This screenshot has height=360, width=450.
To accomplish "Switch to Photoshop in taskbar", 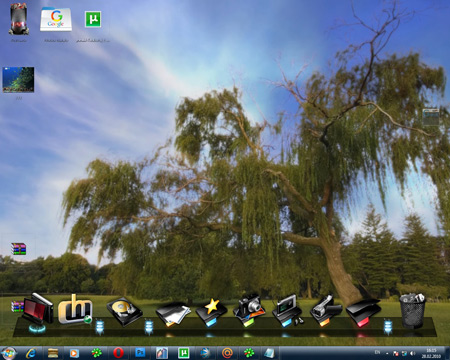I will (x=140, y=353).
